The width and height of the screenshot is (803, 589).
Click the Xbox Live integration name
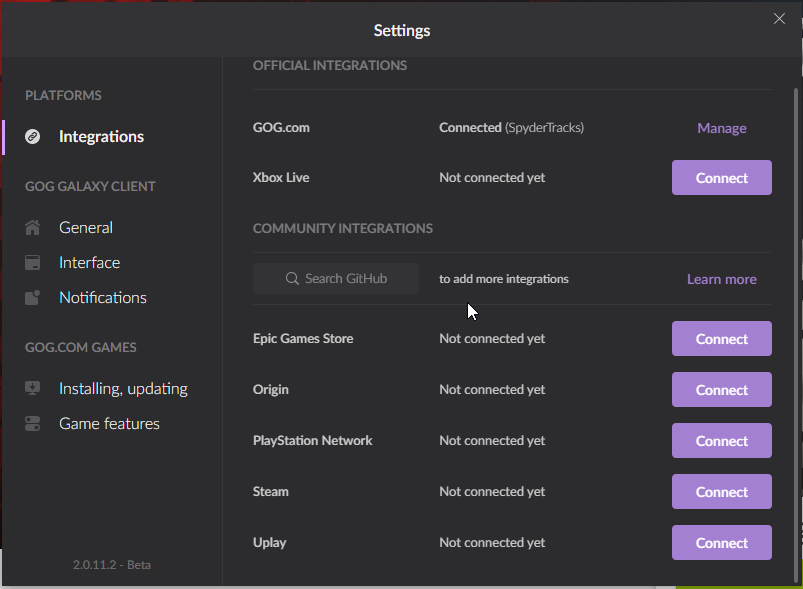281,178
